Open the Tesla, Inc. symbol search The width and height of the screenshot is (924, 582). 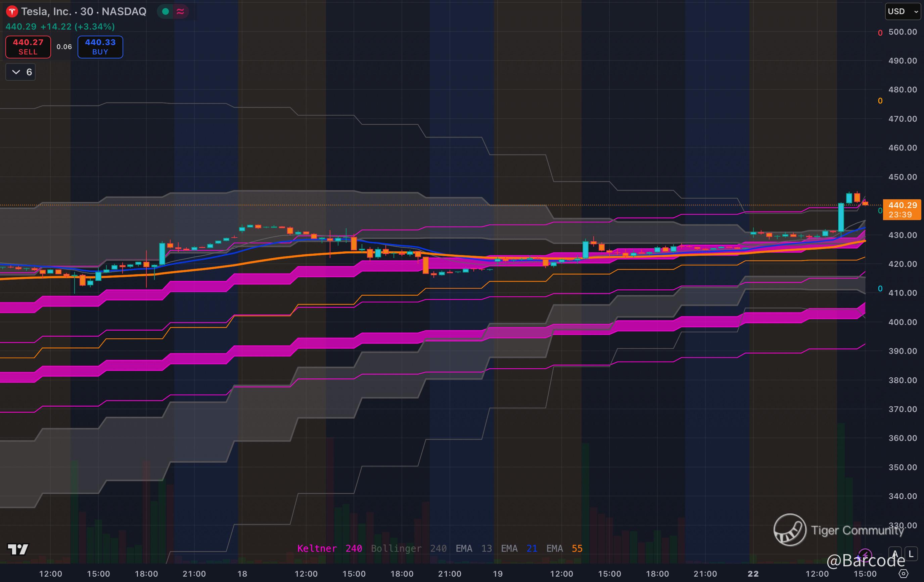click(46, 11)
